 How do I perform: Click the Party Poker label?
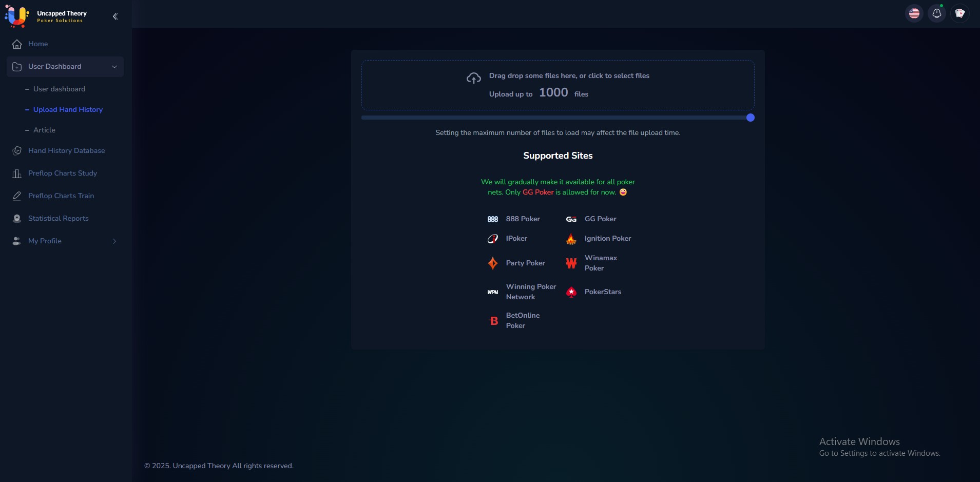(x=526, y=263)
